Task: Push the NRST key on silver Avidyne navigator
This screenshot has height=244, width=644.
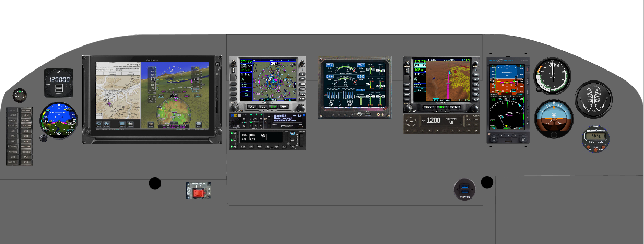Action: [x=302, y=84]
